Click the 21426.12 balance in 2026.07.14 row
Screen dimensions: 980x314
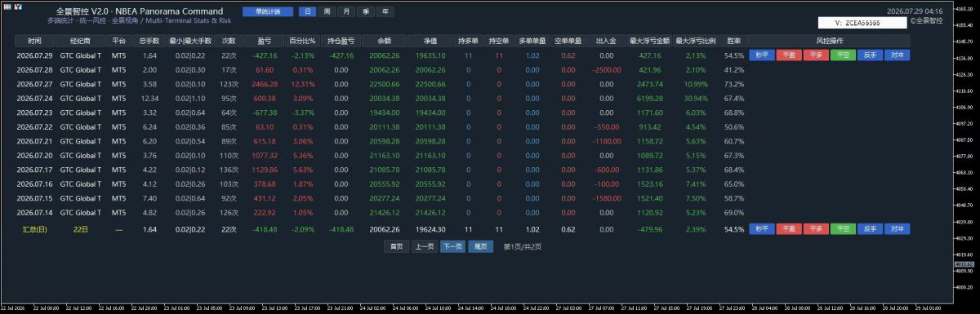385,212
